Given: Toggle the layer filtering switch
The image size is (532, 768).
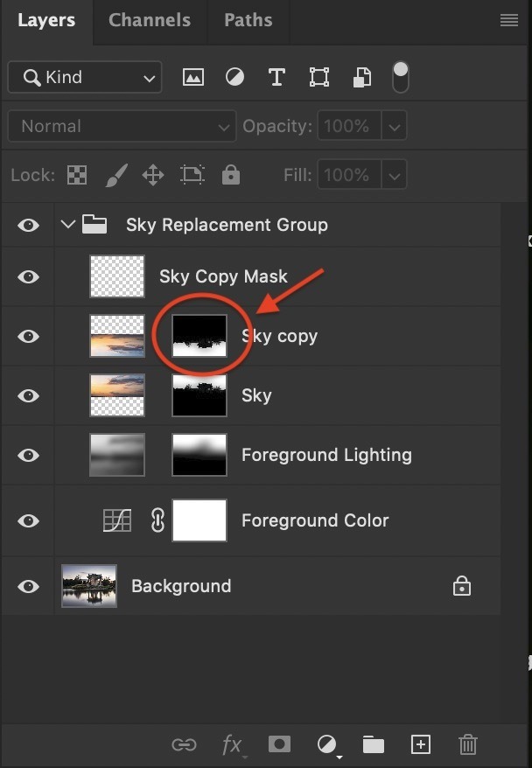Looking at the screenshot, I should (400, 77).
